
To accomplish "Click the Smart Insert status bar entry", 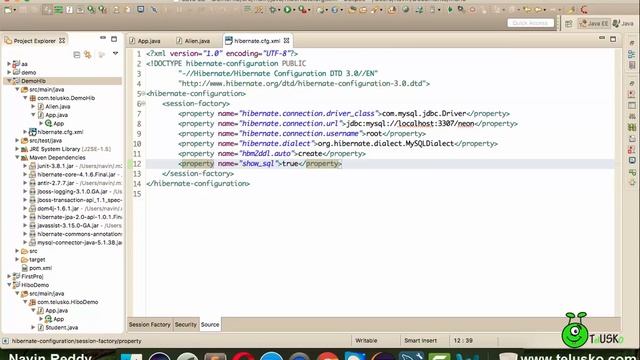I will [420, 340].
